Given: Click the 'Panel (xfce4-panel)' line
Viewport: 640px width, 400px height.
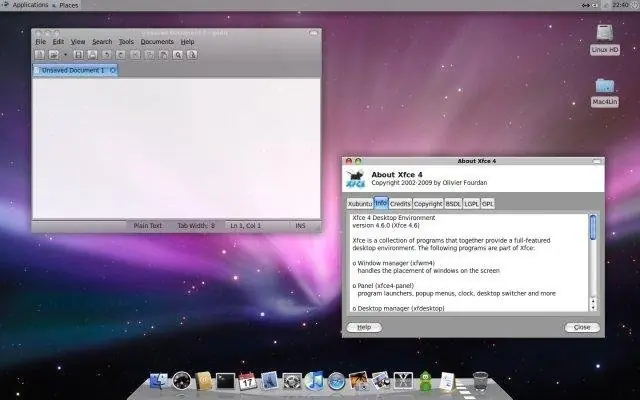Looking at the screenshot, I should (x=383, y=286).
